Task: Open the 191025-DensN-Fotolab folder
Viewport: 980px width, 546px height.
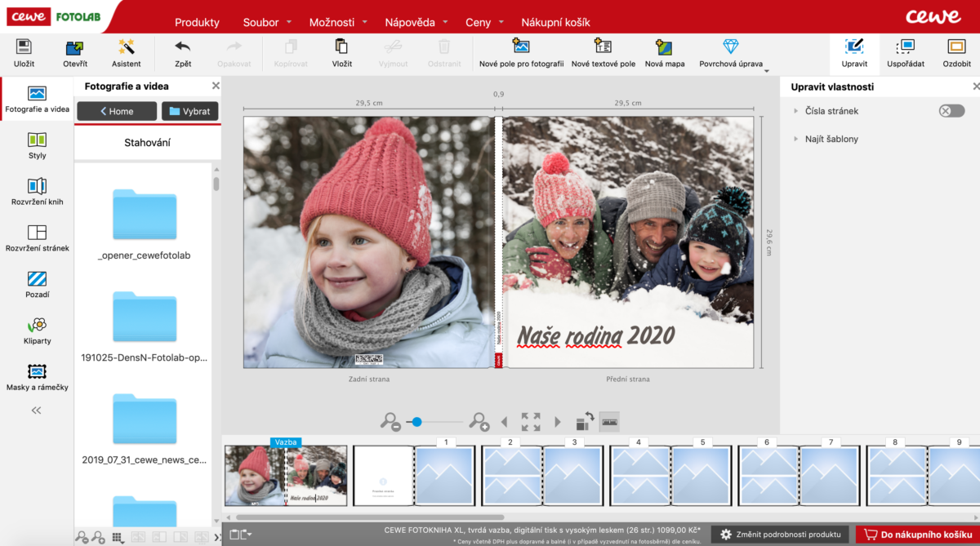Action: point(145,327)
